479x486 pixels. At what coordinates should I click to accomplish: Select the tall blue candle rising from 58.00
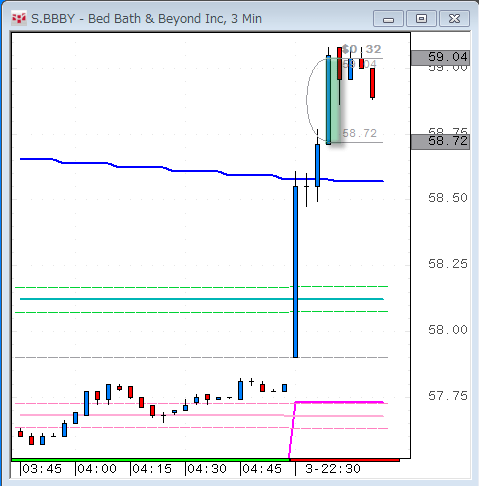click(295, 272)
